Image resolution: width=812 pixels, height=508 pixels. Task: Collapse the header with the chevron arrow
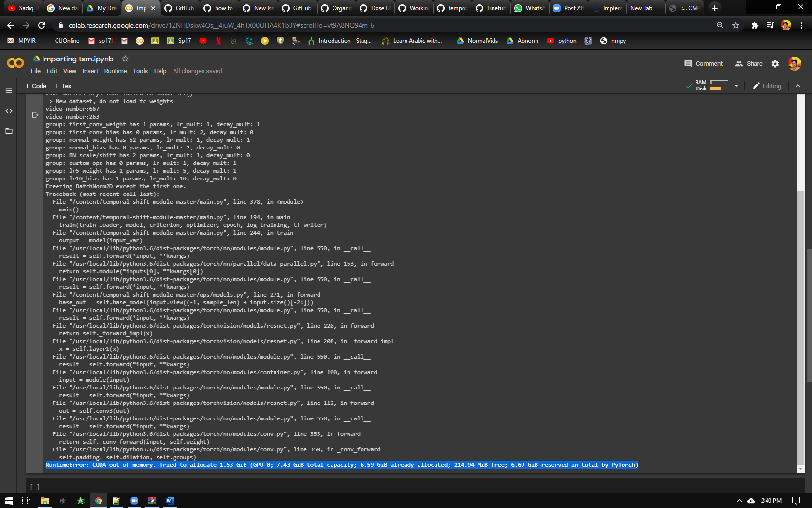(798, 86)
